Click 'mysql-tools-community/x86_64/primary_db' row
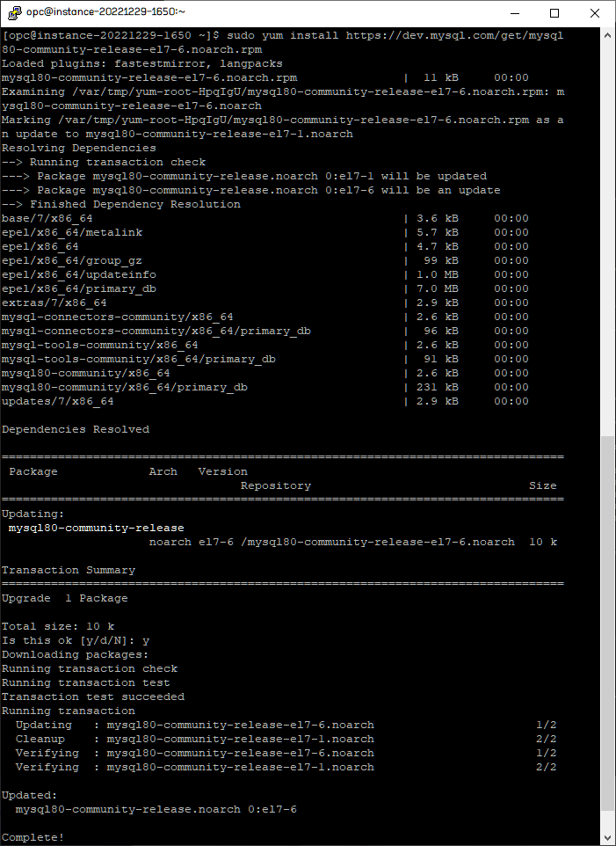The width and height of the screenshot is (616, 846). 265,359
